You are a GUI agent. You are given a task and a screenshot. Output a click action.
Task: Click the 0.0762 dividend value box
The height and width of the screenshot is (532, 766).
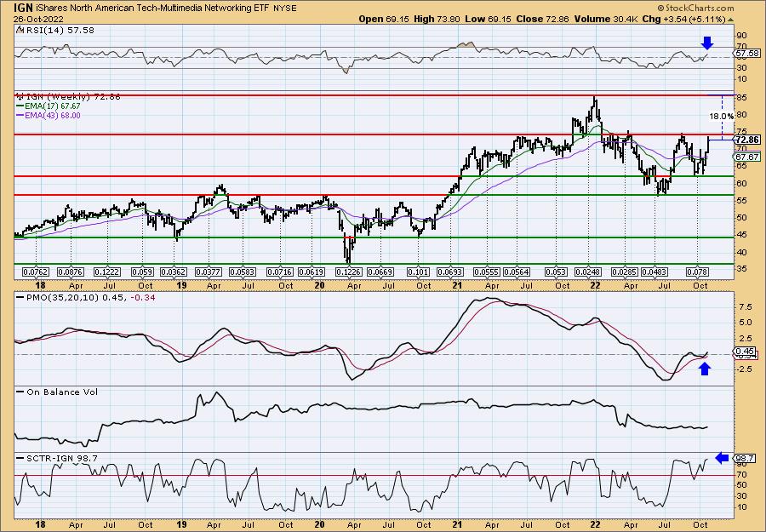[36, 272]
